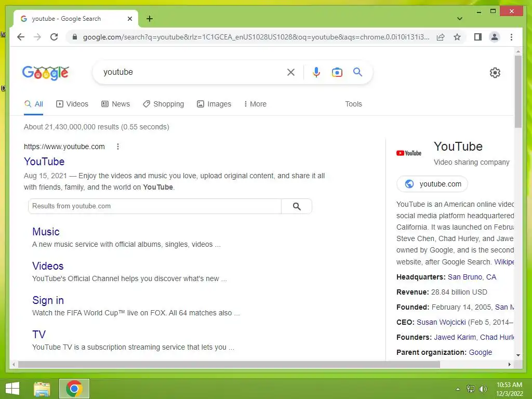Click the browser address bar URL
532x399 pixels.
pyautogui.click(x=256, y=37)
